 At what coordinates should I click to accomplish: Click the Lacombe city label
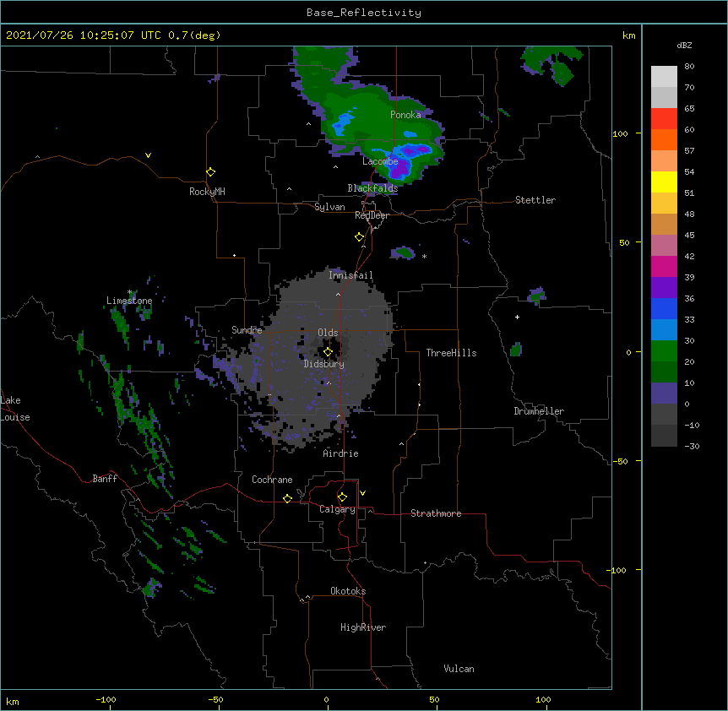(x=380, y=161)
